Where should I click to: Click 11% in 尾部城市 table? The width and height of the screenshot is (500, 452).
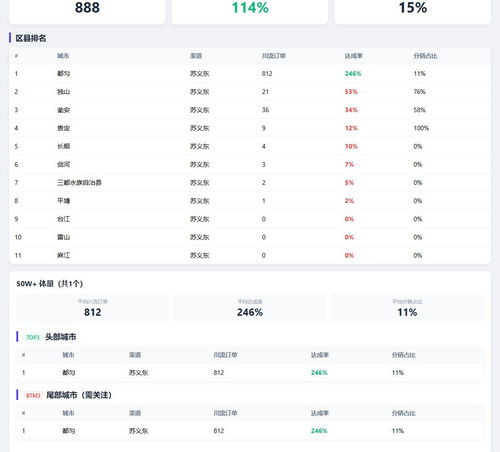coord(398,431)
